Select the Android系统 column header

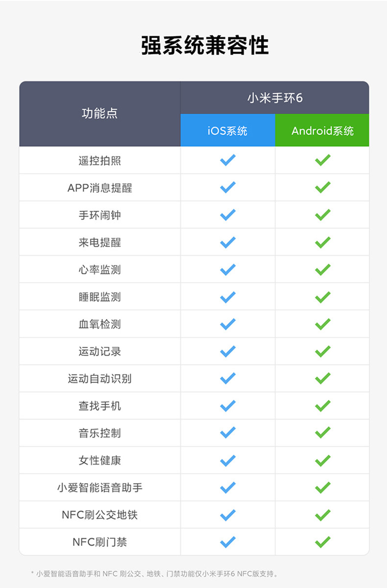[322, 131]
